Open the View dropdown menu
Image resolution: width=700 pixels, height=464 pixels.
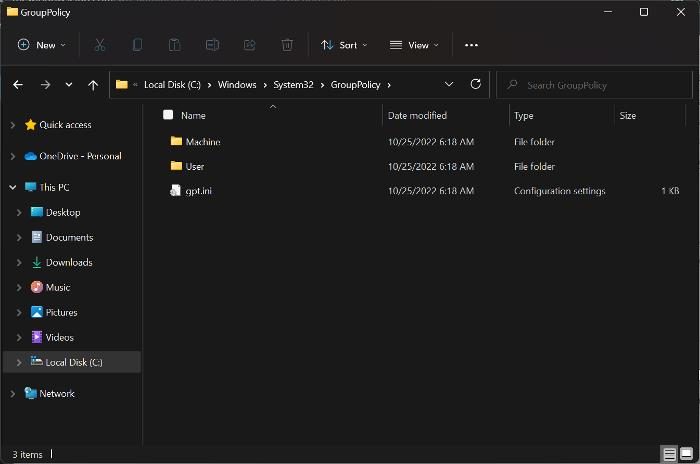pyautogui.click(x=414, y=45)
